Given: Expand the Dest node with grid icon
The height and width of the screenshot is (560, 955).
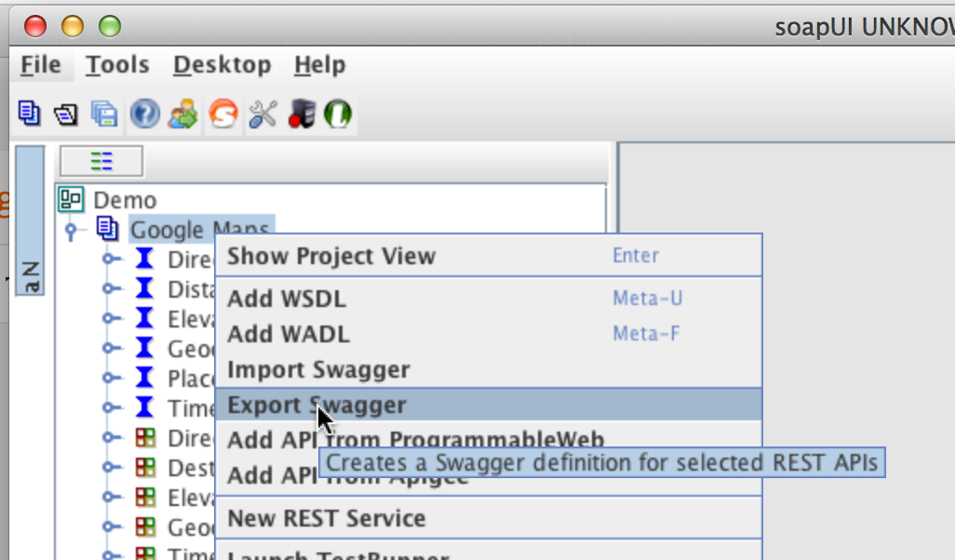Looking at the screenshot, I should click(110, 468).
